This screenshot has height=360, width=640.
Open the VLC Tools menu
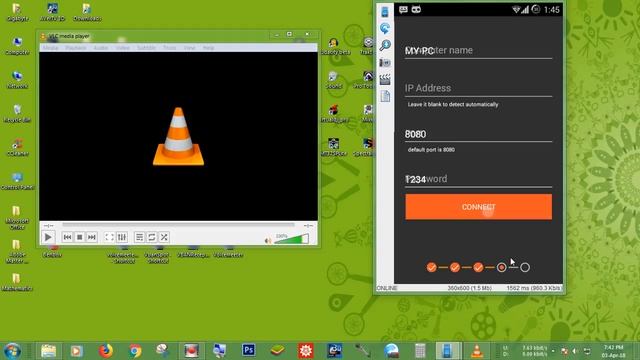(169, 48)
